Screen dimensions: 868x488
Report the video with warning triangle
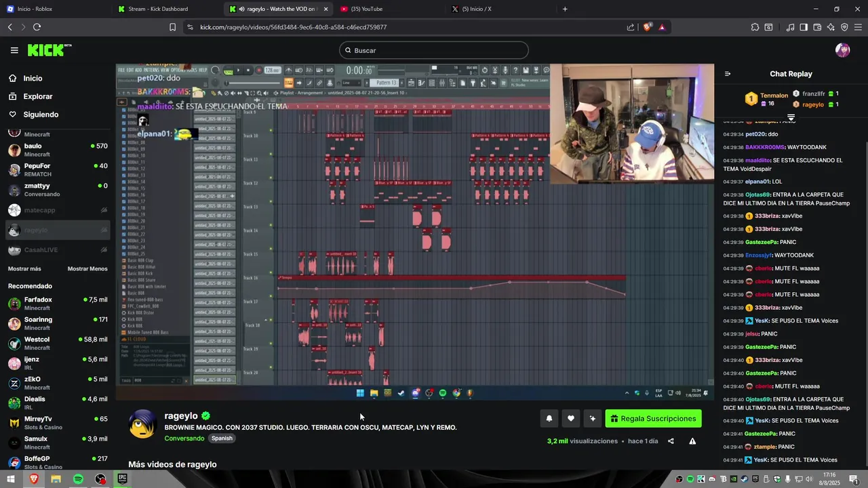[x=692, y=441]
